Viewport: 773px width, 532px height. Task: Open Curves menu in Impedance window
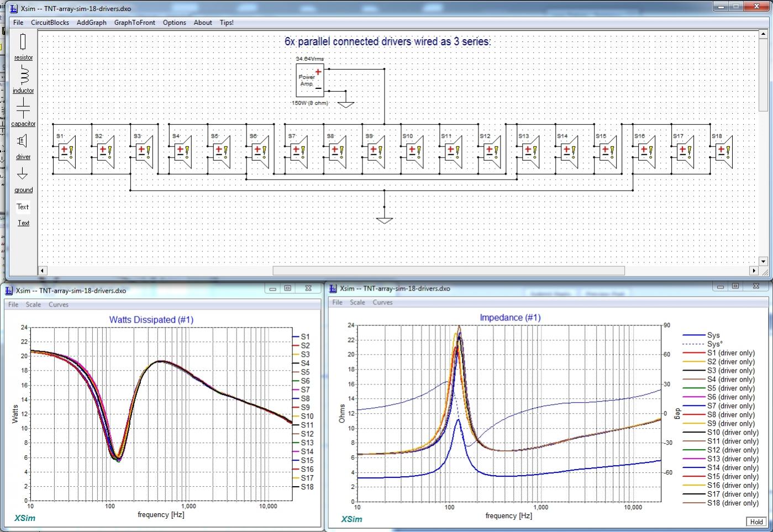pyautogui.click(x=382, y=302)
